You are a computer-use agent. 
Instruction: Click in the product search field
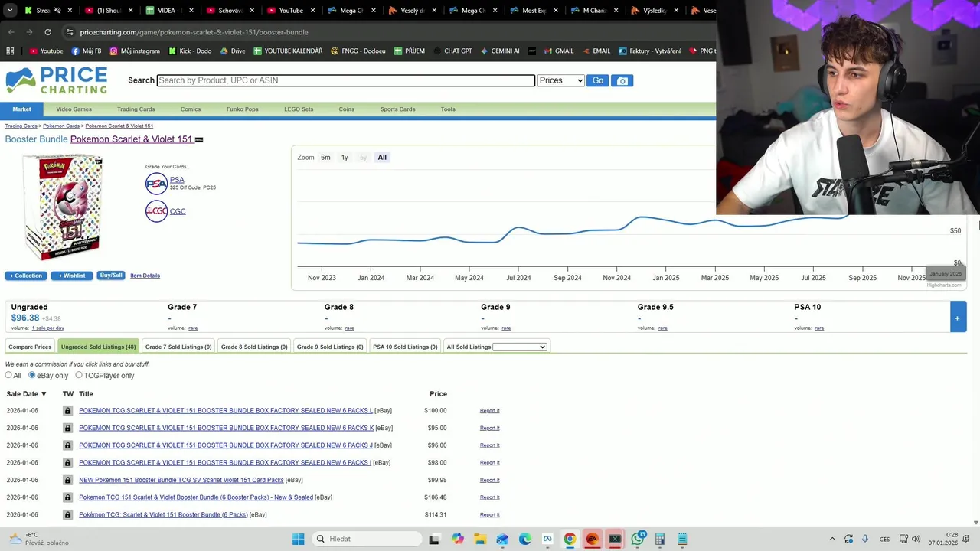click(x=345, y=80)
